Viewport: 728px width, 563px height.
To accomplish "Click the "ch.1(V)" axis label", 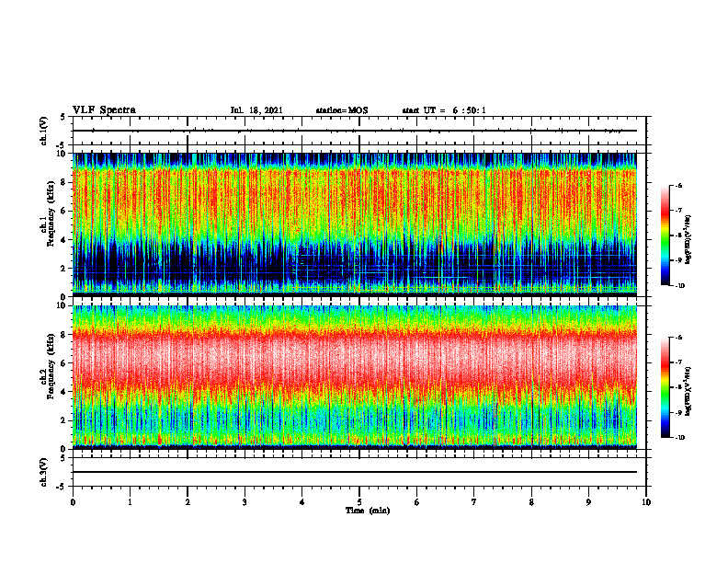I will (x=43, y=131).
